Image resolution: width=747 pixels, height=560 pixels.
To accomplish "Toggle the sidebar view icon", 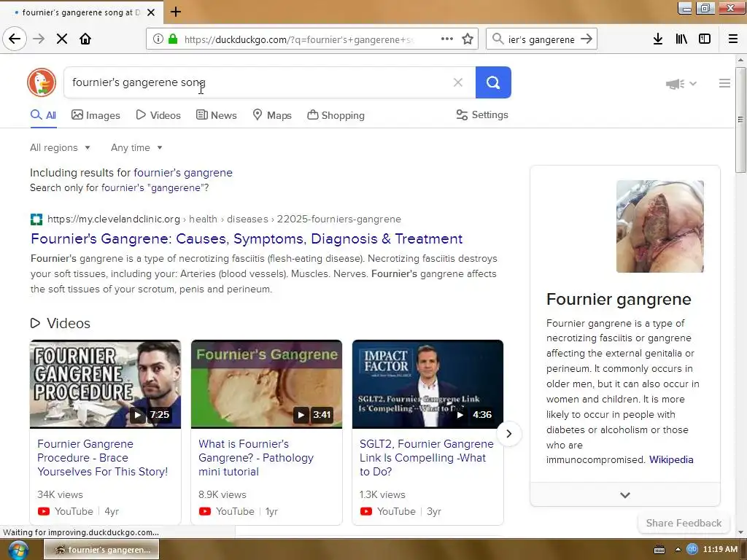I will tap(705, 39).
